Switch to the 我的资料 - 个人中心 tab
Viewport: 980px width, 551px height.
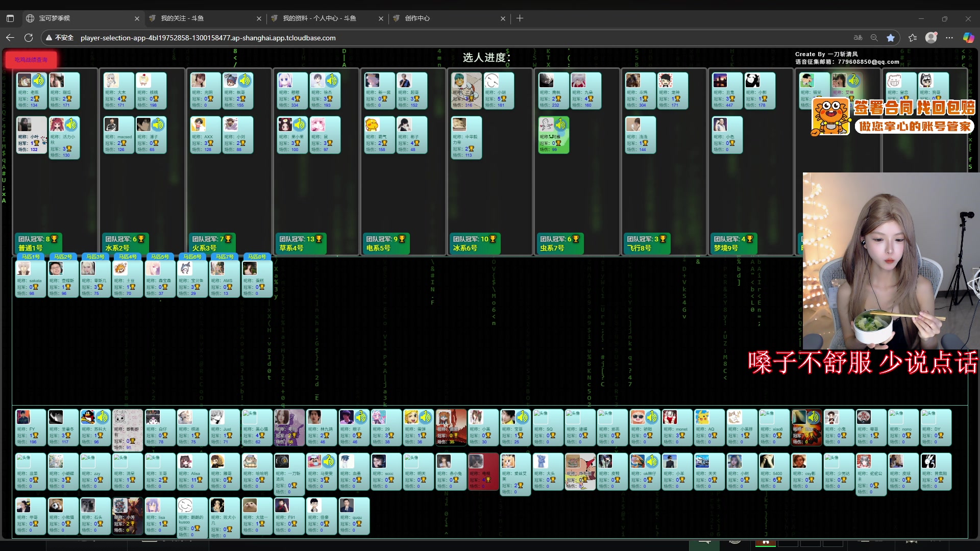click(x=326, y=18)
